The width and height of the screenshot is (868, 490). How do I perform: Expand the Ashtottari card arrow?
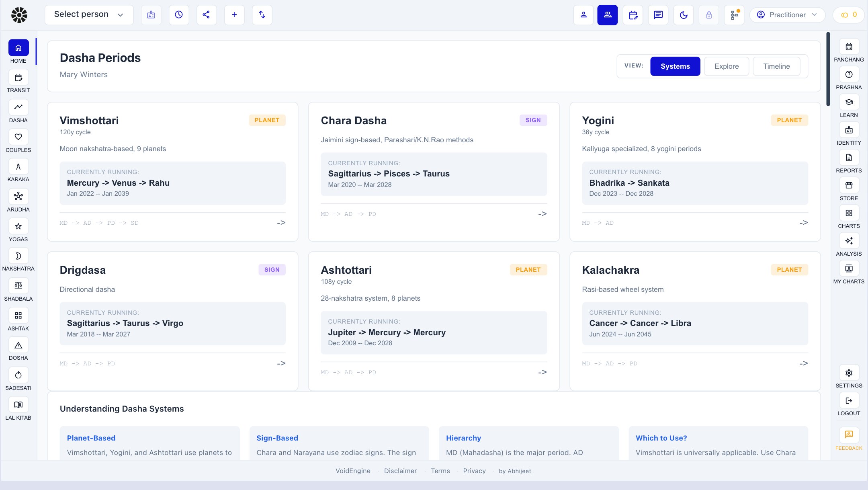pyautogui.click(x=542, y=372)
